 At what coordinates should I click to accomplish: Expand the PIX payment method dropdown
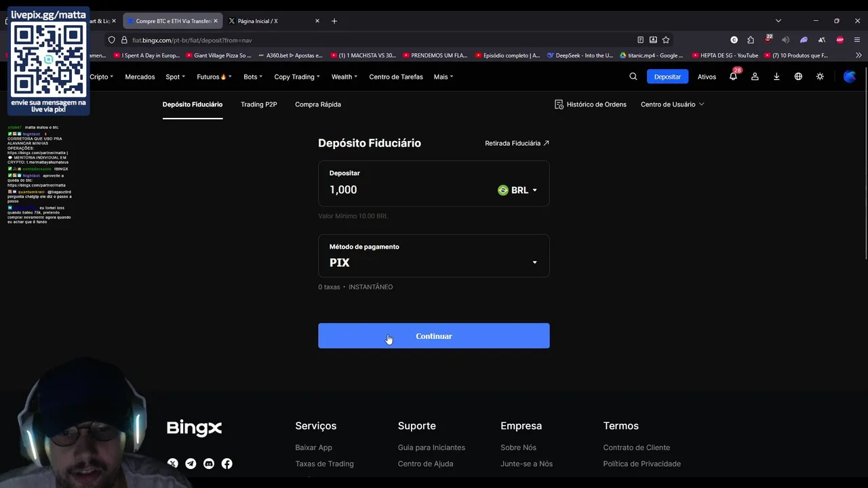click(x=534, y=263)
